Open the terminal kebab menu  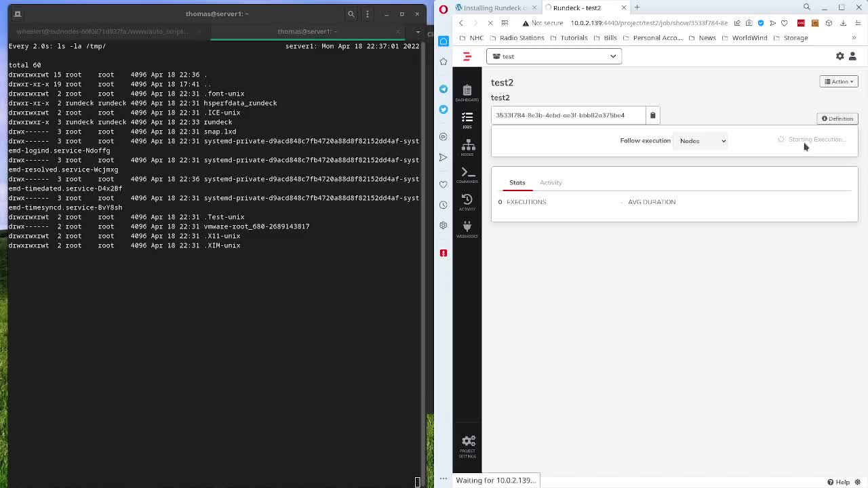coord(368,14)
